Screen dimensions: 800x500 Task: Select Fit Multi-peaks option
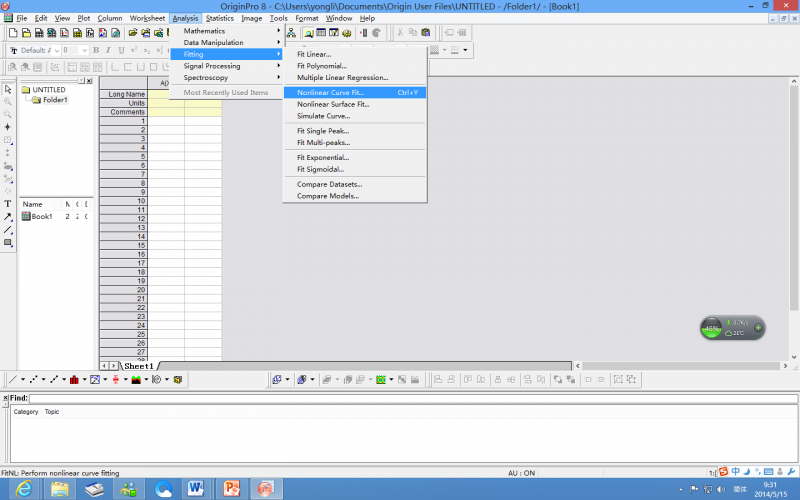(x=355, y=142)
